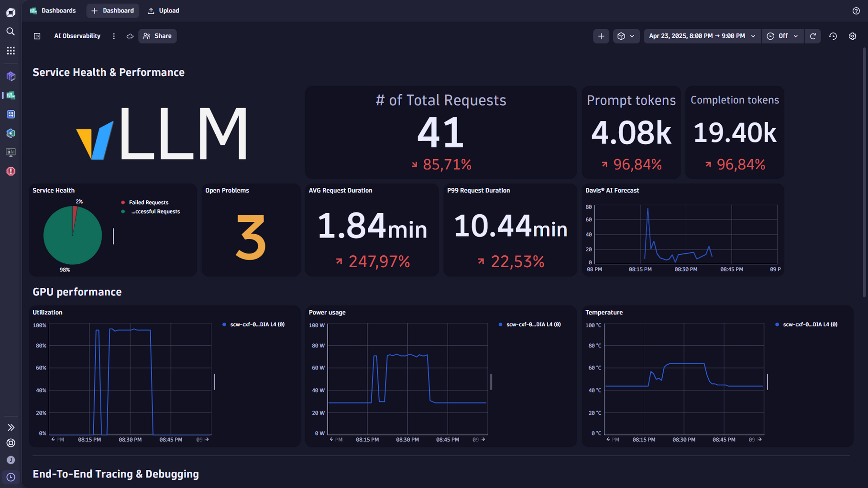Expand the segments cube dropdown
868x488 pixels.
click(x=626, y=36)
